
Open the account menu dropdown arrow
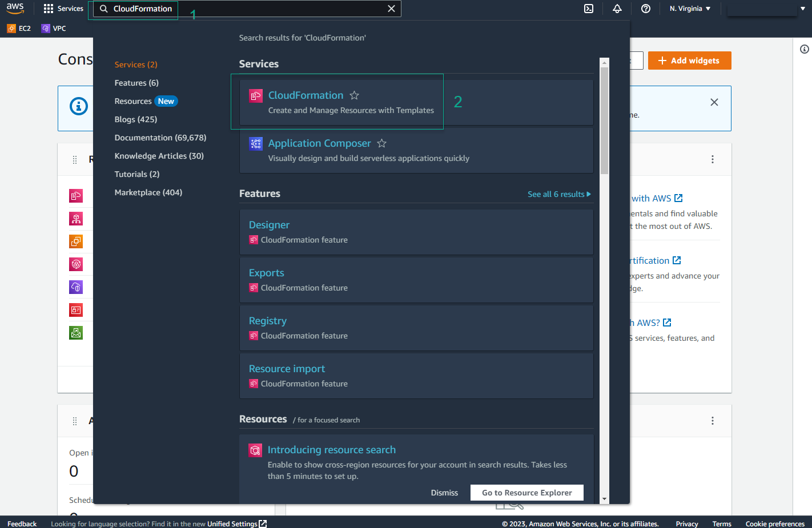[x=803, y=9]
